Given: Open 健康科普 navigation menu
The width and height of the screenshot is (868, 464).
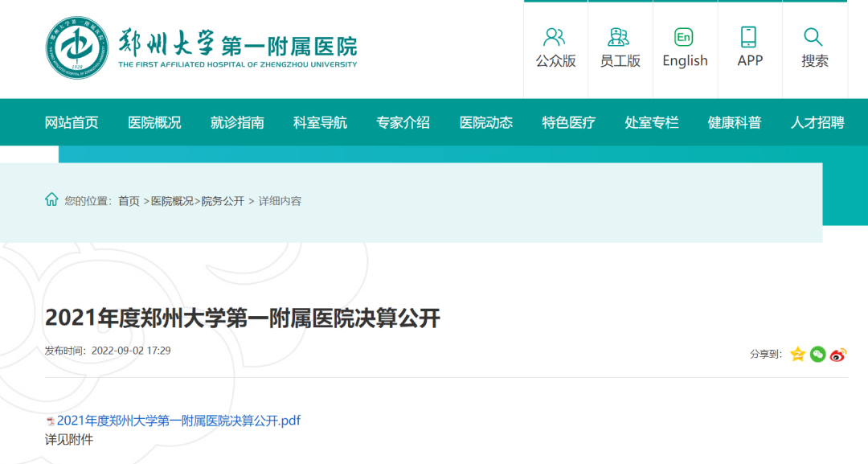Looking at the screenshot, I should click(x=735, y=122).
